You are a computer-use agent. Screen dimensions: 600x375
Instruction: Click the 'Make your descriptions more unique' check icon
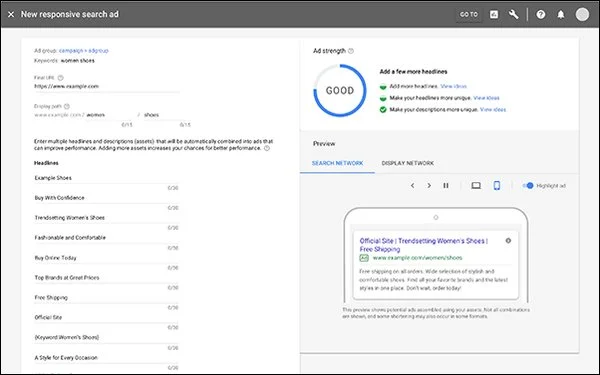pos(383,109)
